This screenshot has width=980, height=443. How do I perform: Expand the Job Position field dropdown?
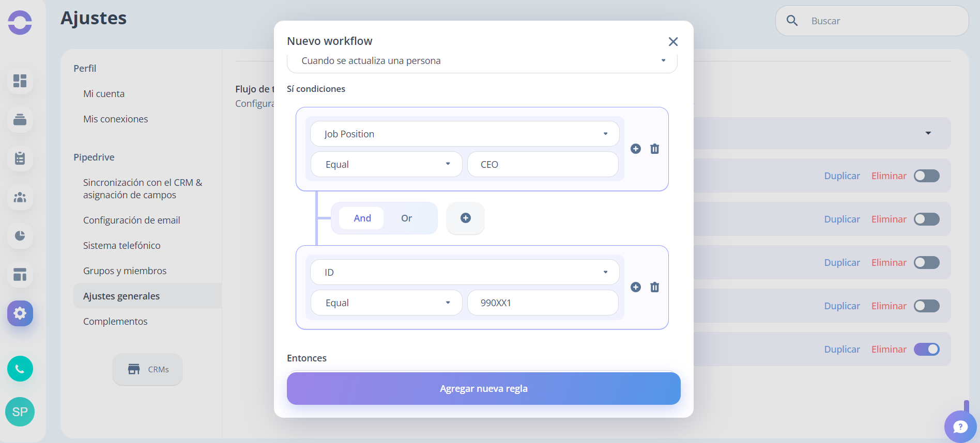tap(465, 134)
